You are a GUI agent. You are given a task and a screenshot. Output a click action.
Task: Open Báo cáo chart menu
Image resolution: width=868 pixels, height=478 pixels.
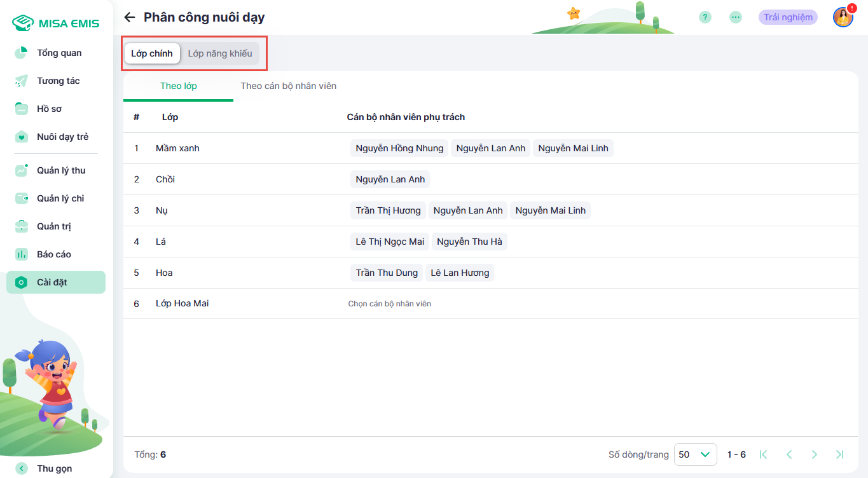click(x=53, y=254)
